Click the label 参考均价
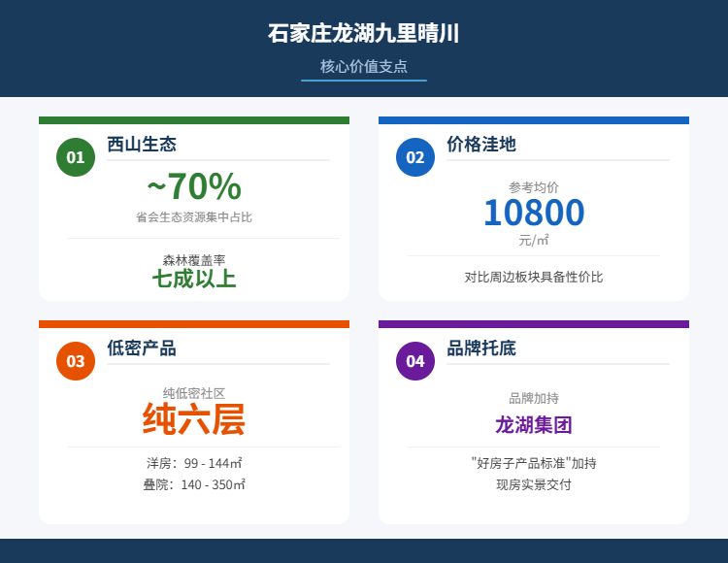 [x=534, y=187]
